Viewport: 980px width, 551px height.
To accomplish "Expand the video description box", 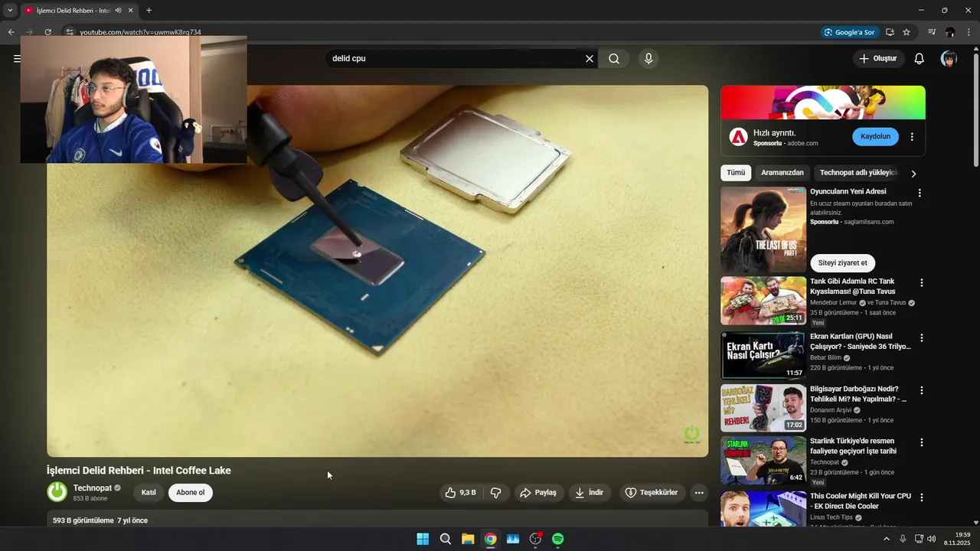I will [377, 520].
